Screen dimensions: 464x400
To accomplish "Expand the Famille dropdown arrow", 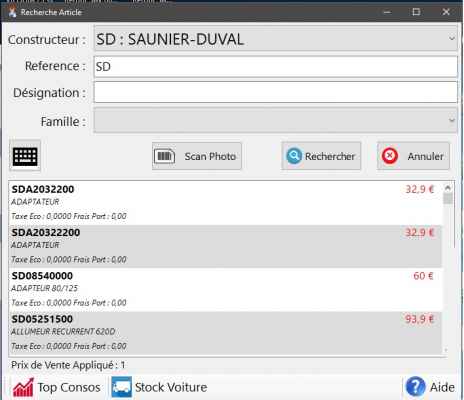I will [452, 120].
